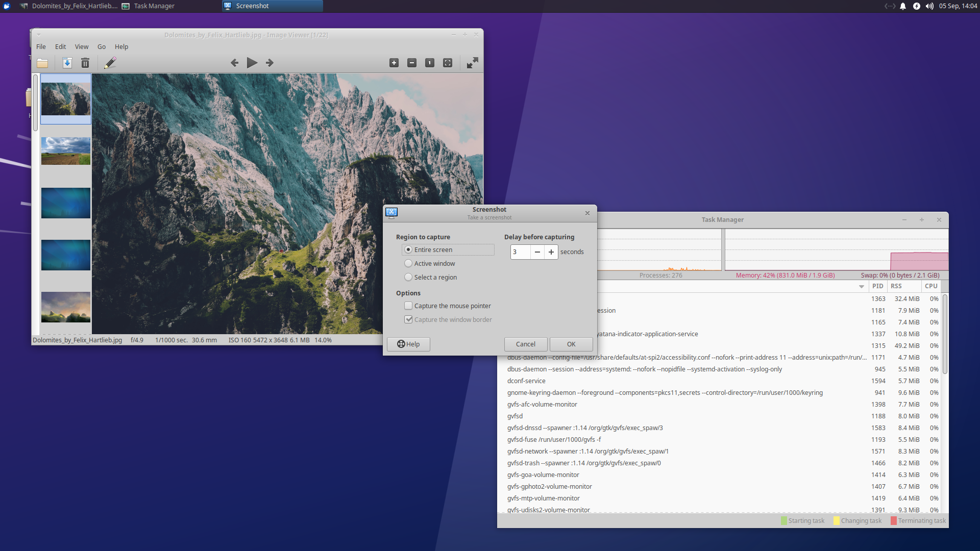Uncheck Capture the window border

(408, 319)
